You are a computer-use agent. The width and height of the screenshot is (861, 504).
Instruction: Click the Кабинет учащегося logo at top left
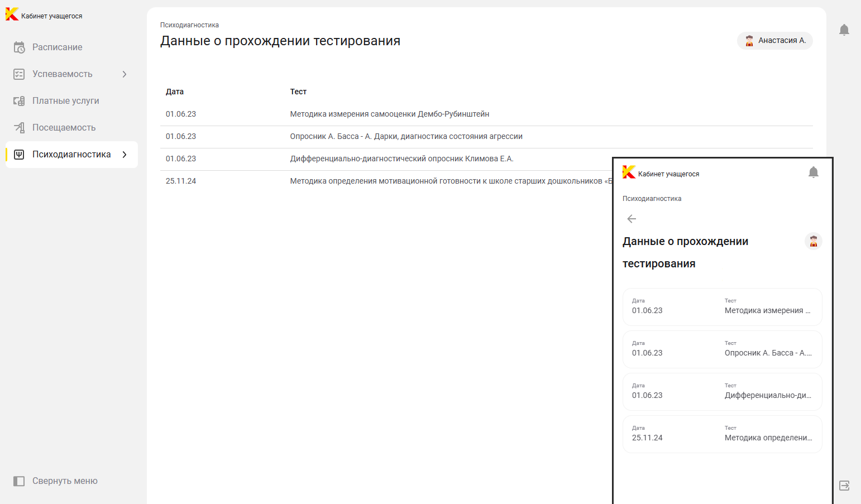pos(44,15)
